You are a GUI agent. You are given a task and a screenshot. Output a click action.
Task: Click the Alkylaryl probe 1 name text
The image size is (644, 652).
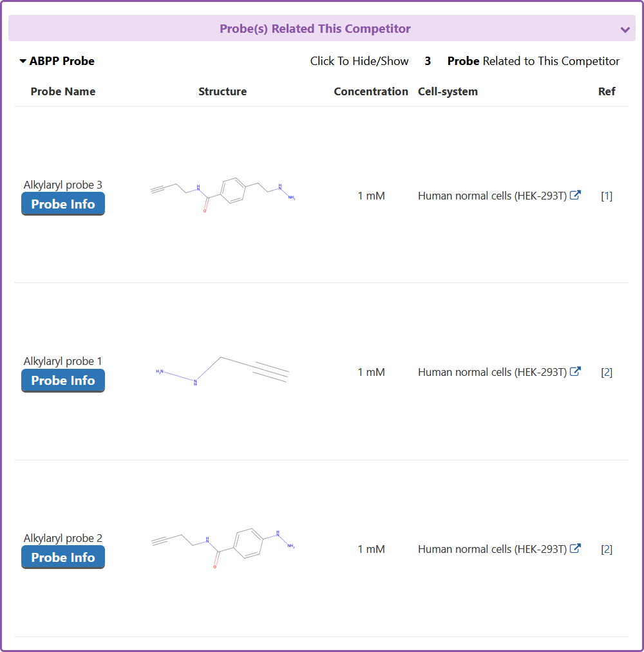click(63, 361)
